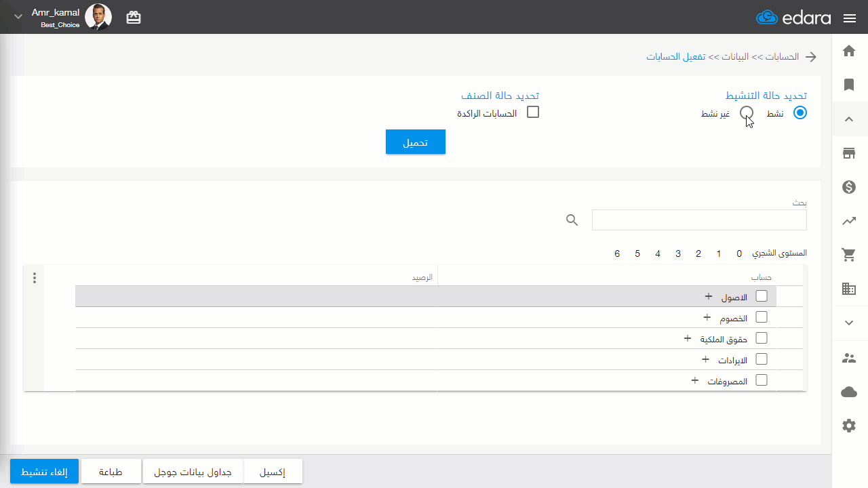Image resolution: width=868 pixels, height=488 pixels.
Task: Check the المصروفات account checkbox
Action: pyautogui.click(x=762, y=380)
